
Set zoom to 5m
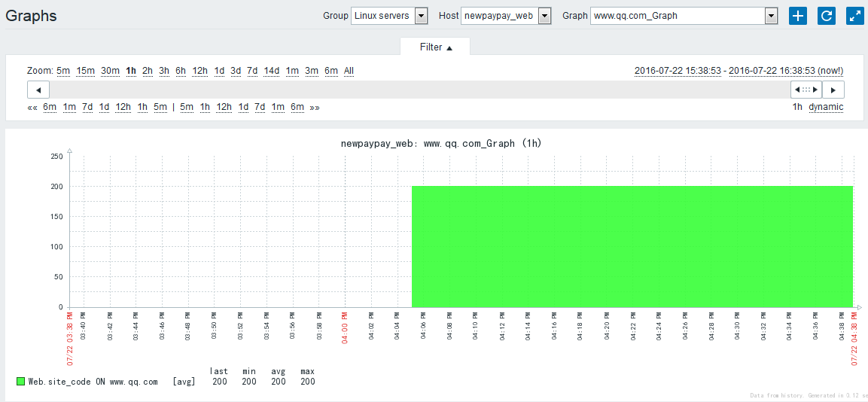coord(64,71)
